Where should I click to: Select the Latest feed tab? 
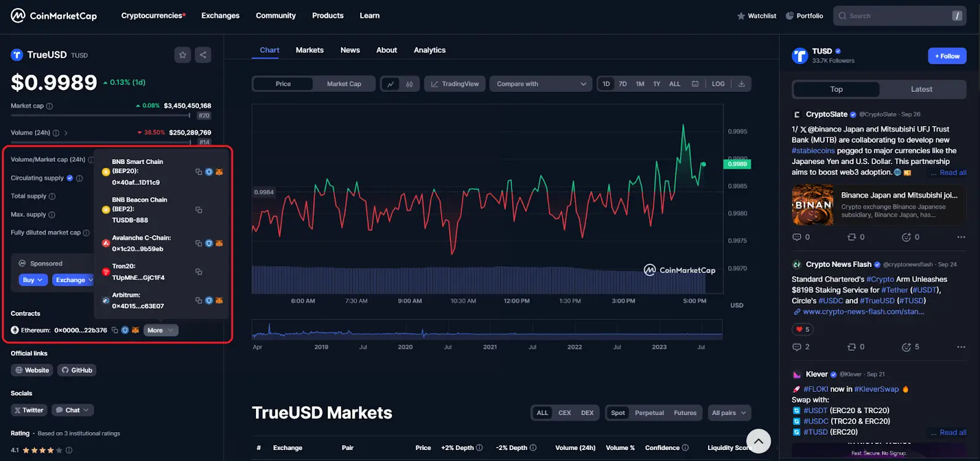(x=921, y=89)
